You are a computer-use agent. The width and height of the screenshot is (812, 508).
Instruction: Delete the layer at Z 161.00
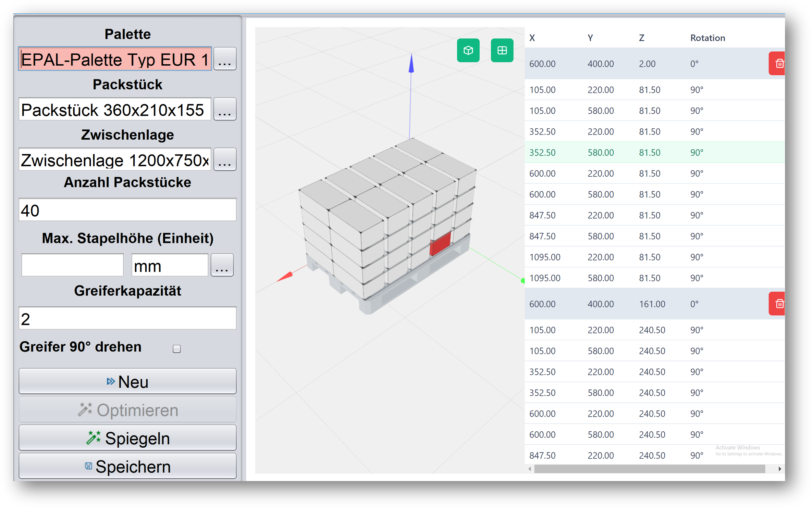[x=777, y=304]
